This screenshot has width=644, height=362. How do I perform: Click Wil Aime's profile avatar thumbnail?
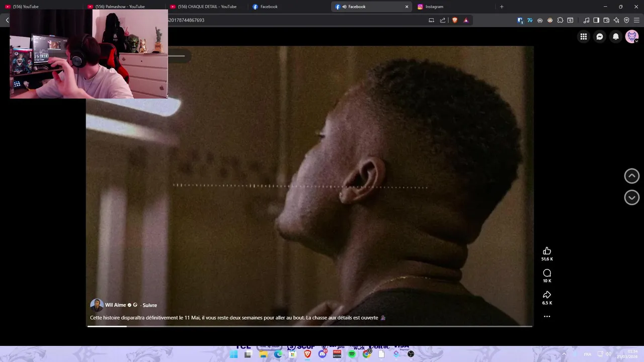(97, 305)
